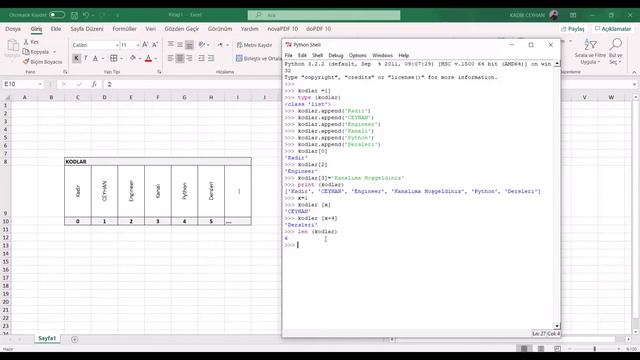Click the Paste clipboard icon

pyautogui.click(x=12, y=46)
